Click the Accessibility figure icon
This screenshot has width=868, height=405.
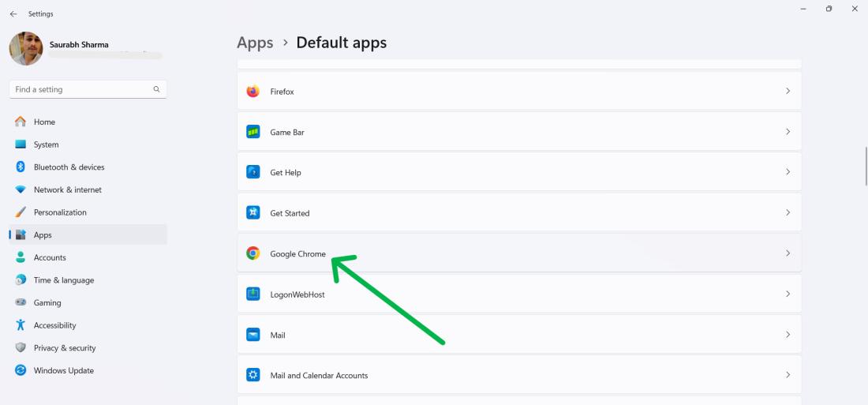coord(21,325)
